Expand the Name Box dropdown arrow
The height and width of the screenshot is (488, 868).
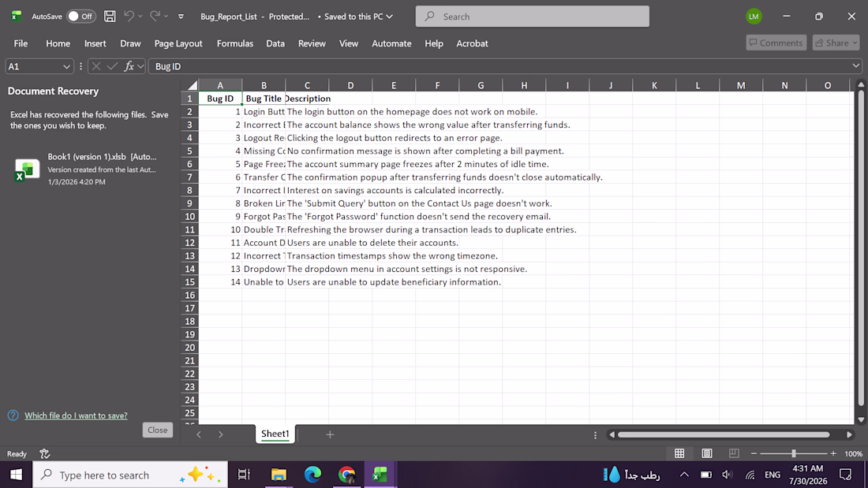[66, 66]
